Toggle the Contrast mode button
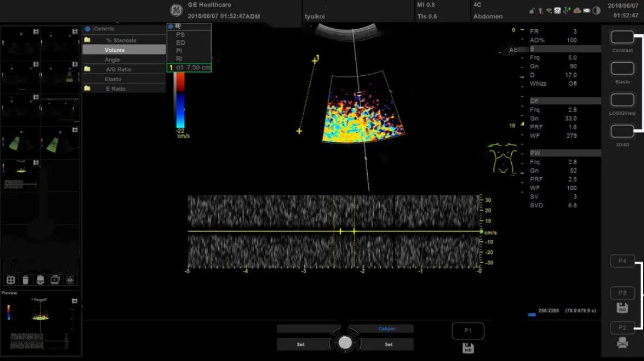The image size is (644, 361). 622,37
